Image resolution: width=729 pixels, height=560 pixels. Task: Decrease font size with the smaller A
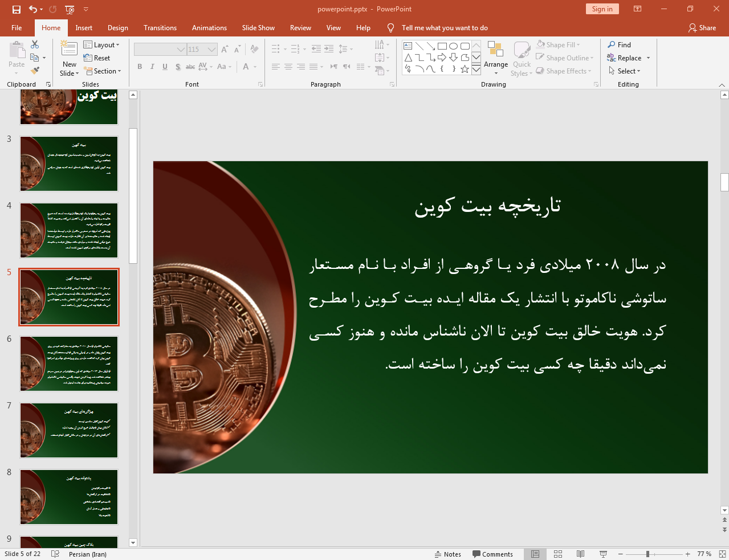(237, 50)
